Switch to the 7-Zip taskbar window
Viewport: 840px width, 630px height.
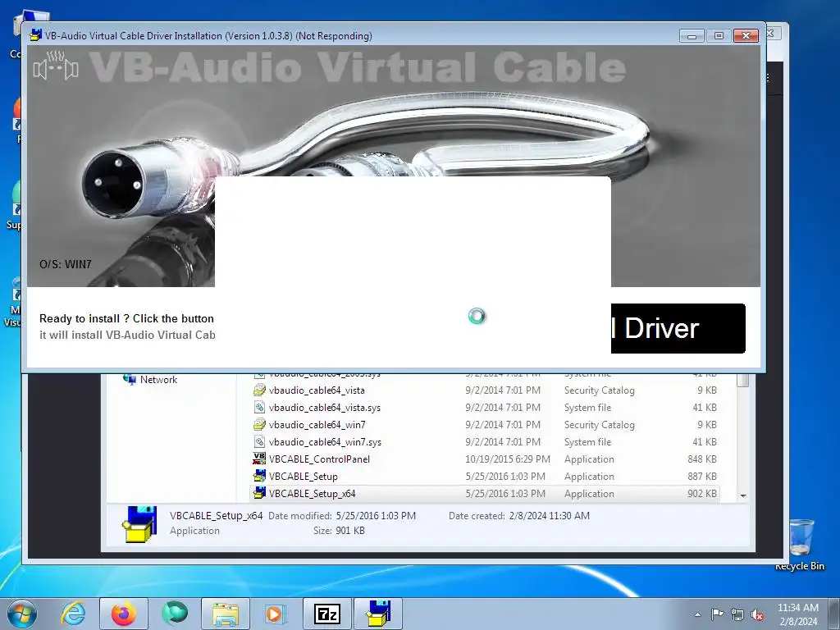tap(327, 614)
